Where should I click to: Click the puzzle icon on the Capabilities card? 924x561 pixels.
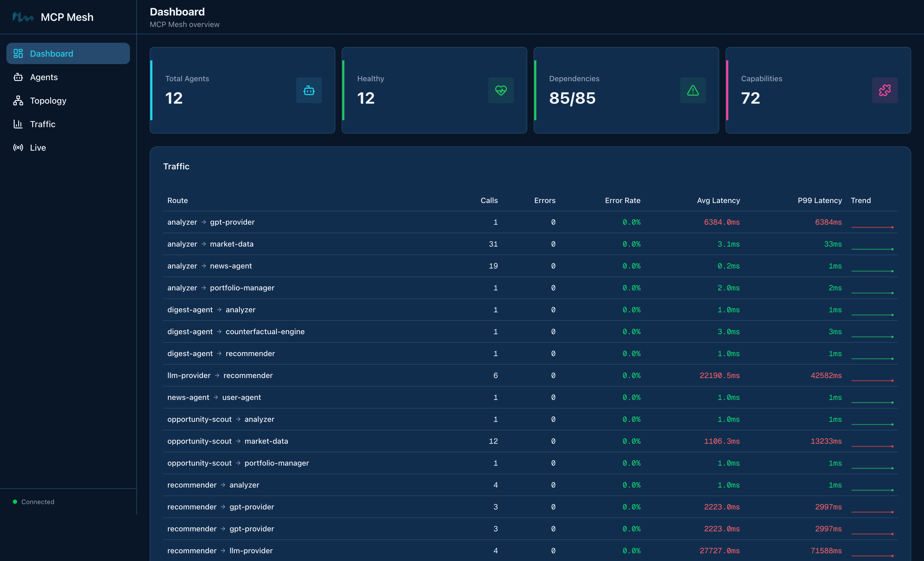coord(885,90)
